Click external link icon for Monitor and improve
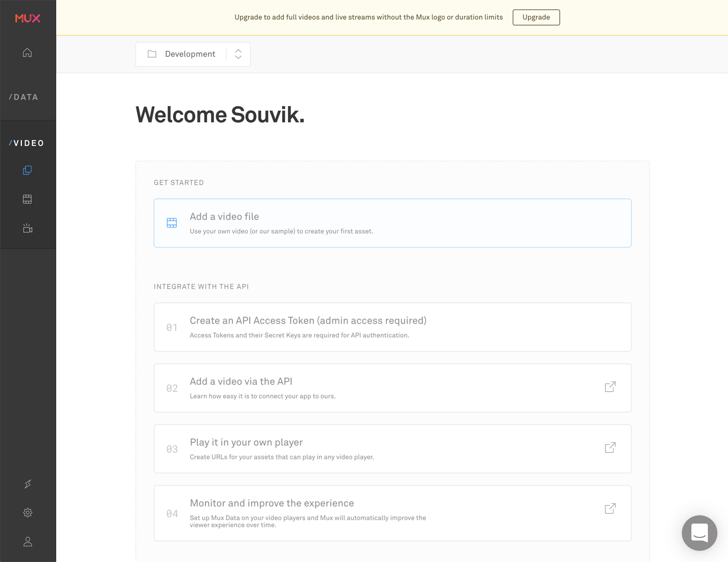728x562 pixels. [x=610, y=508]
